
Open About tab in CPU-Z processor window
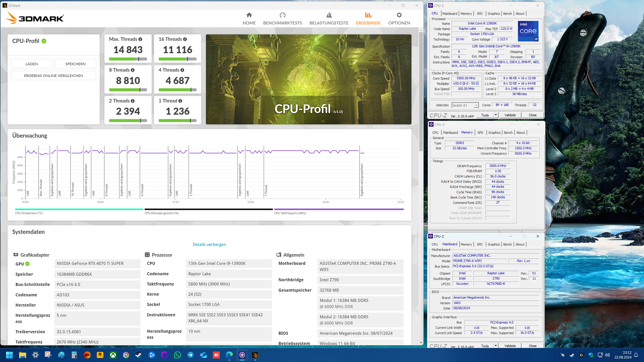point(520,14)
